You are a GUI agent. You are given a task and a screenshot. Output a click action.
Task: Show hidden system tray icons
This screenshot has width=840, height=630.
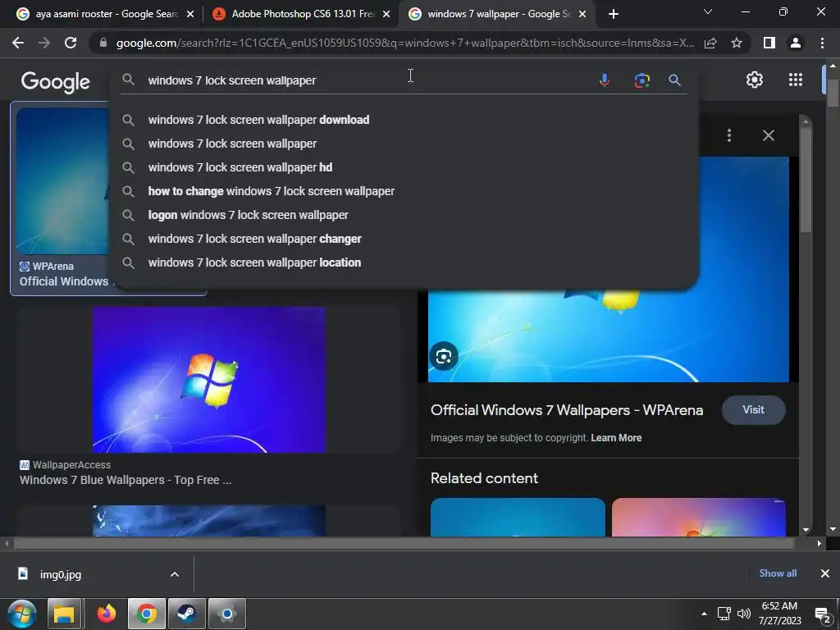704,614
